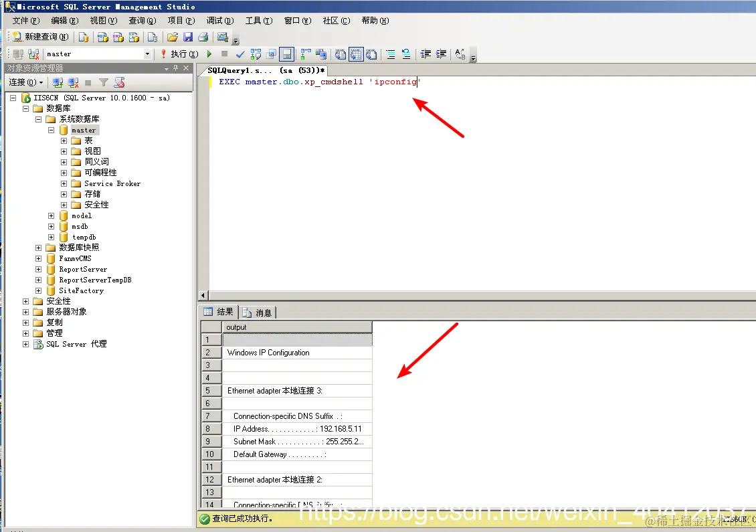Viewport: 756px width, 532px height.
Task: Expand the ReportServer database node
Action: coord(39,269)
